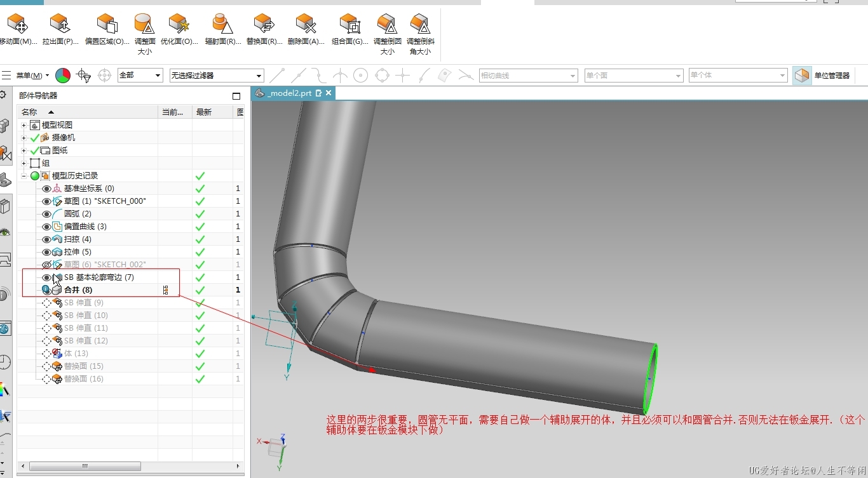Screen dimensions: 868x478
Task: Click the 扫掠 (4) sweep feature icon
Action: click(x=57, y=239)
